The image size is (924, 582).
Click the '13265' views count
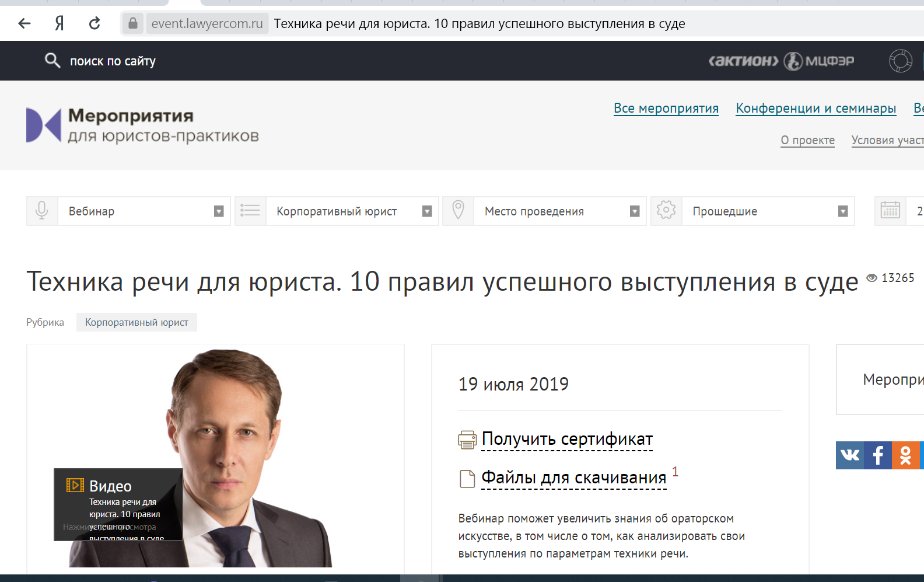pyautogui.click(x=898, y=278)
